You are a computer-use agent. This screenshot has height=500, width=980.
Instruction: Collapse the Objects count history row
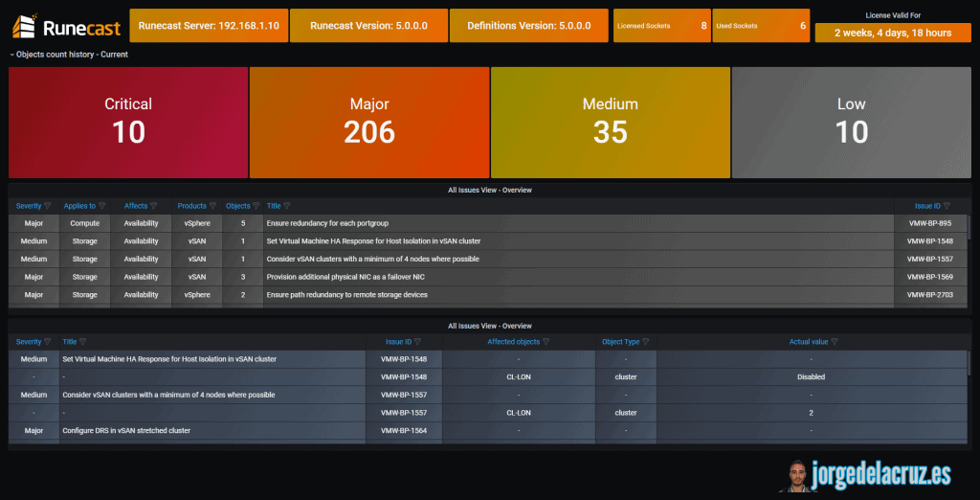pyautogui.click(x=69, y=55)
